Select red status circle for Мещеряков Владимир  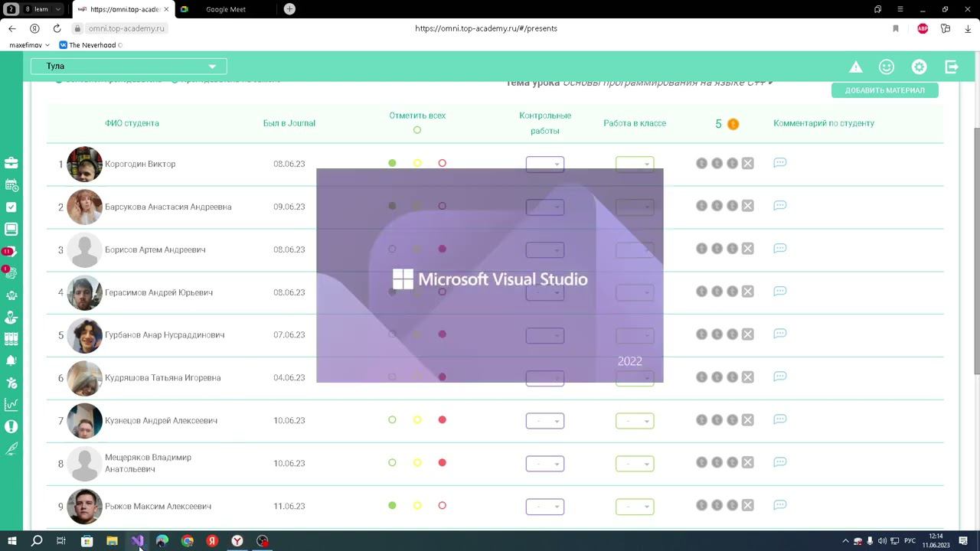pos(442,462)
